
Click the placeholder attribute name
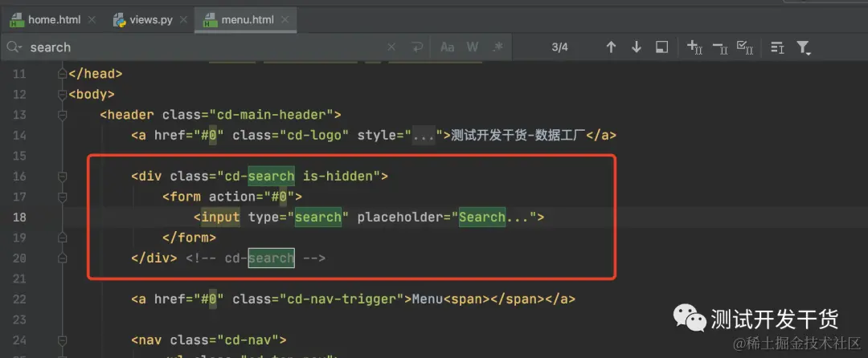[x=399, y=217]
